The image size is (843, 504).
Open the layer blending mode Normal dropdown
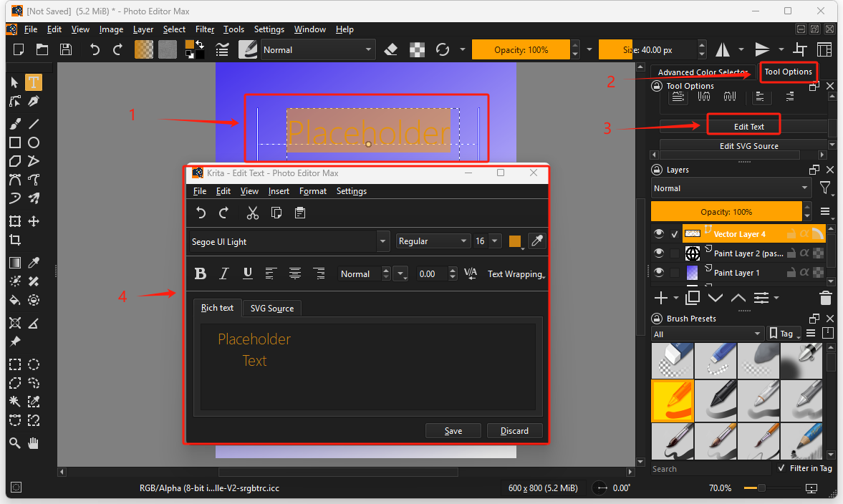click(x=731, y=188)
